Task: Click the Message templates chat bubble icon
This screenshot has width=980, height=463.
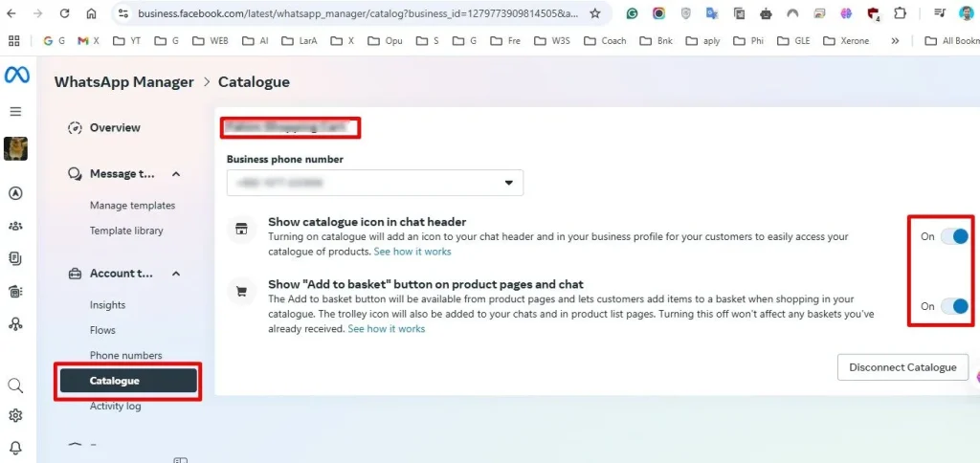Action: (75, 174)
